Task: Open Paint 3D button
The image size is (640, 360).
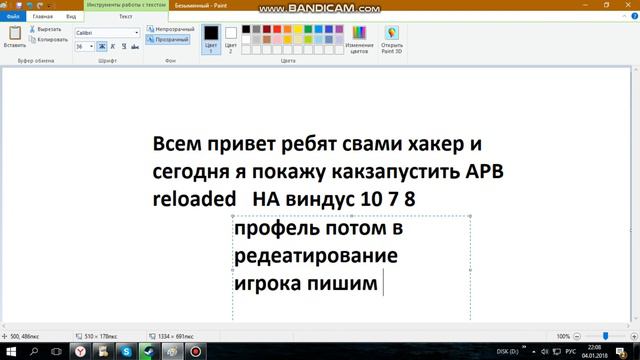Action: (392, 40)
